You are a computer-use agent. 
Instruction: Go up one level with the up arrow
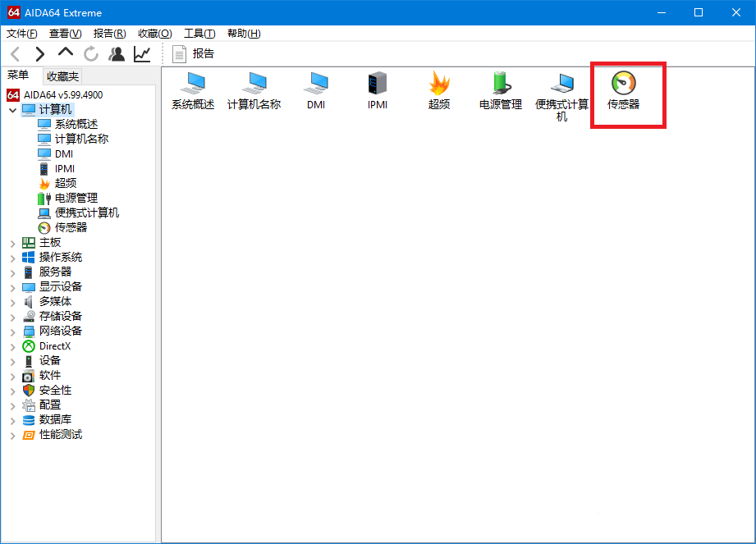(66, 52)
